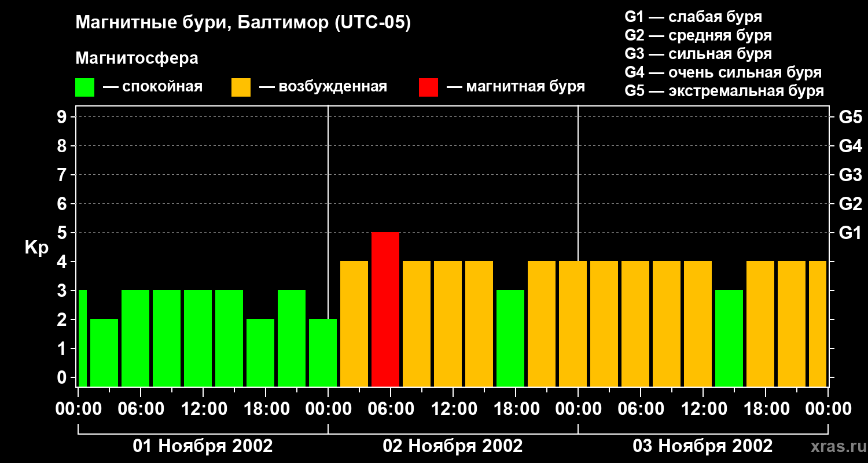Image resolution: width=868 pixels, height=463 pixels.
Task: Click the "8" value on Kp axis
Action: click(x=63, y=146)
